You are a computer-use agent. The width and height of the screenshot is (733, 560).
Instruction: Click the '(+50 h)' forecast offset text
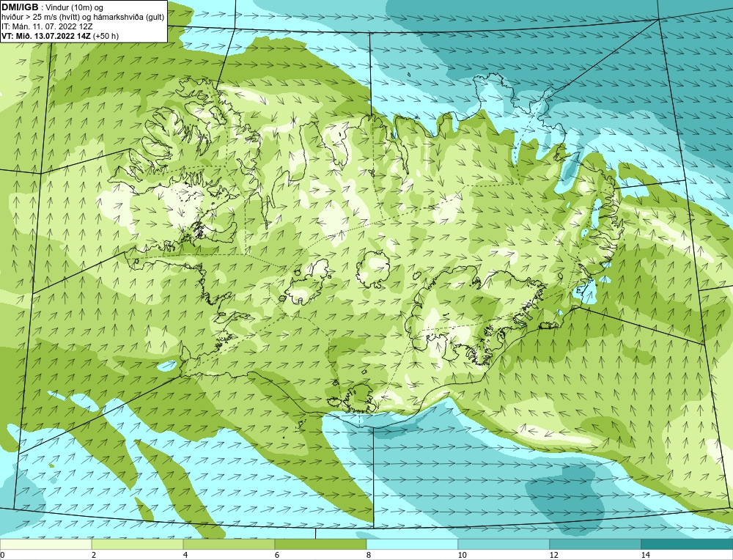tap(106, 36)
